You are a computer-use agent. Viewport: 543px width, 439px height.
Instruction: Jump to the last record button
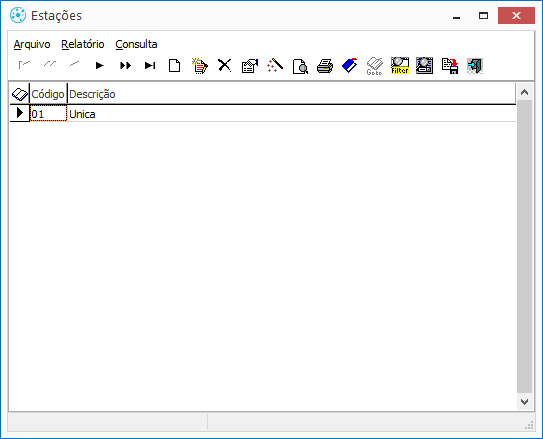(150, 65)
